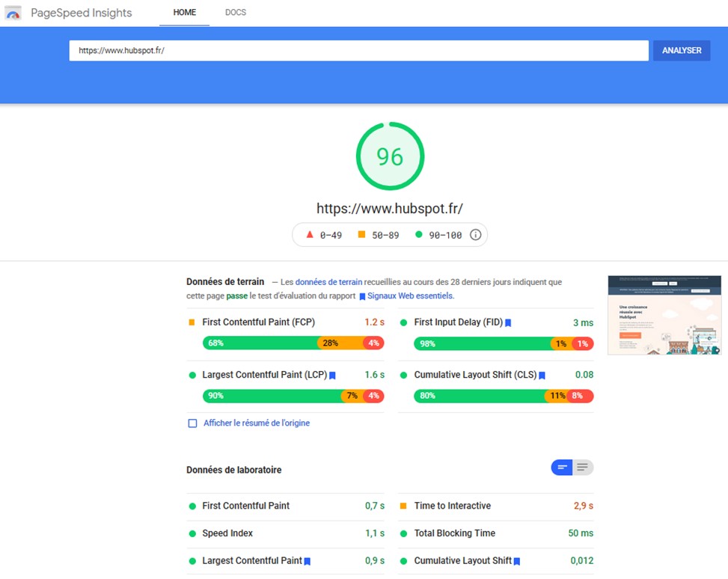Click the green dot before Speed Index
Viewport: 728px width, 579px height.
[x=192, y=533]
